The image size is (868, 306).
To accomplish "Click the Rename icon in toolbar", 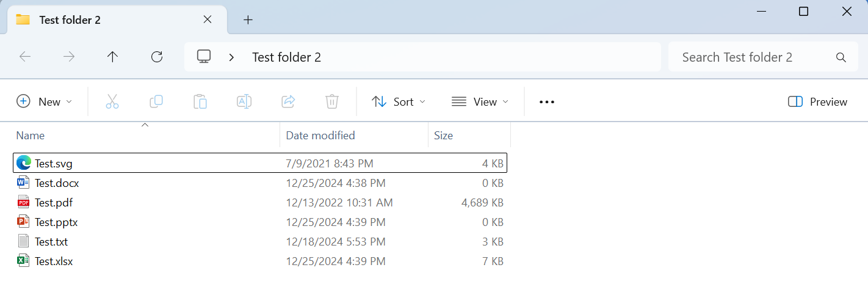I will pyautogui.click(x=244, y=102).
